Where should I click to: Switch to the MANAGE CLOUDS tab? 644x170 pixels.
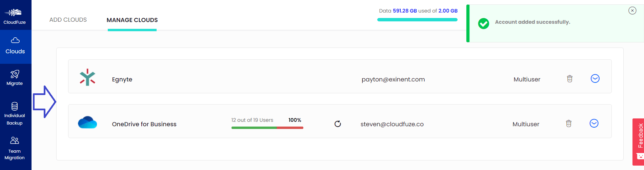pos(132,20)
